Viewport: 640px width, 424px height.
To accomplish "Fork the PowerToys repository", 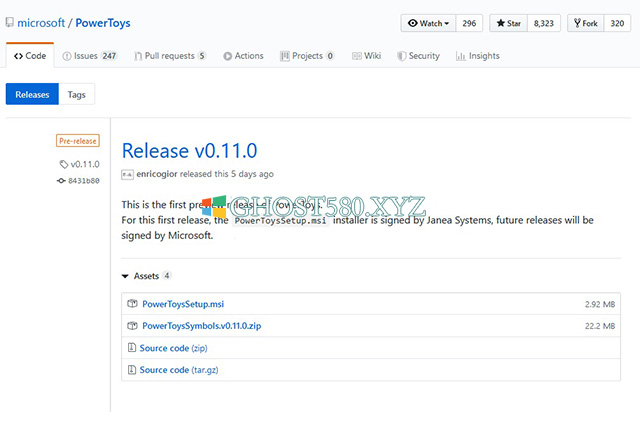I will [x=586, y=23].
